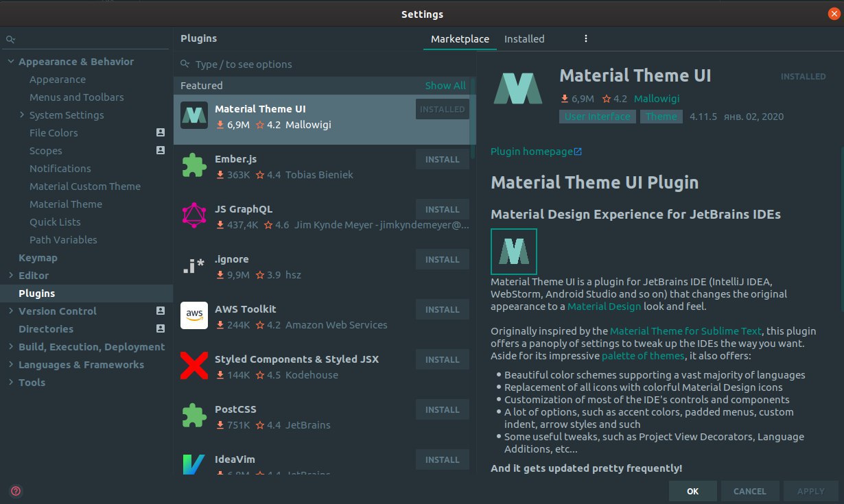Click the PostCSS puzzle piece icon
844x504 pixels.
pos(194,416)
